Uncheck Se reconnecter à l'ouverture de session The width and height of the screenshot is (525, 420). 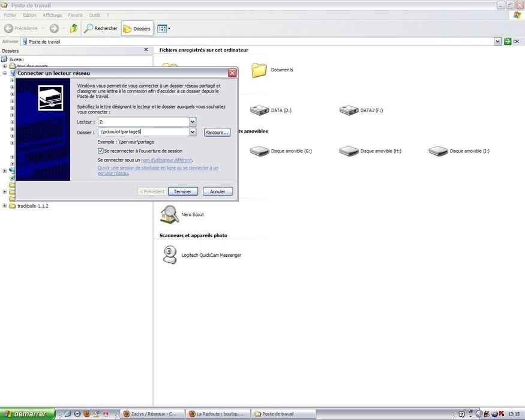pyautogui.click(x=101, y=151)
